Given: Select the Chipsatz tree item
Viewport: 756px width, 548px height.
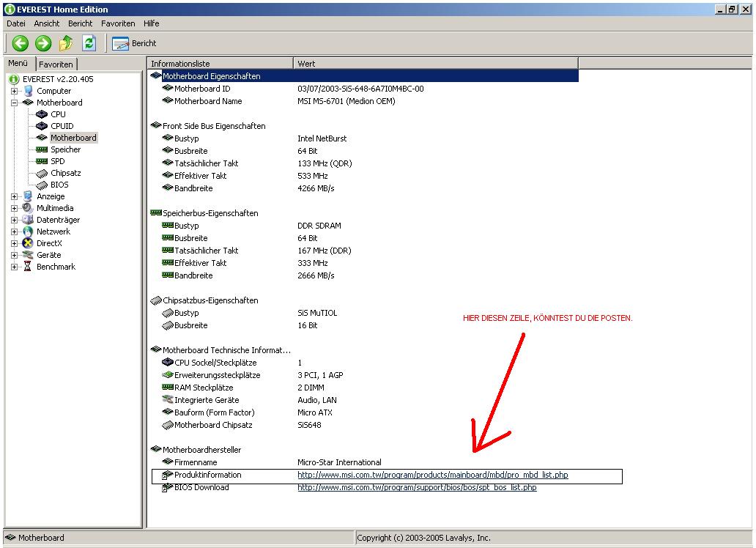Looking at the screenshot, I should (65, 173).
